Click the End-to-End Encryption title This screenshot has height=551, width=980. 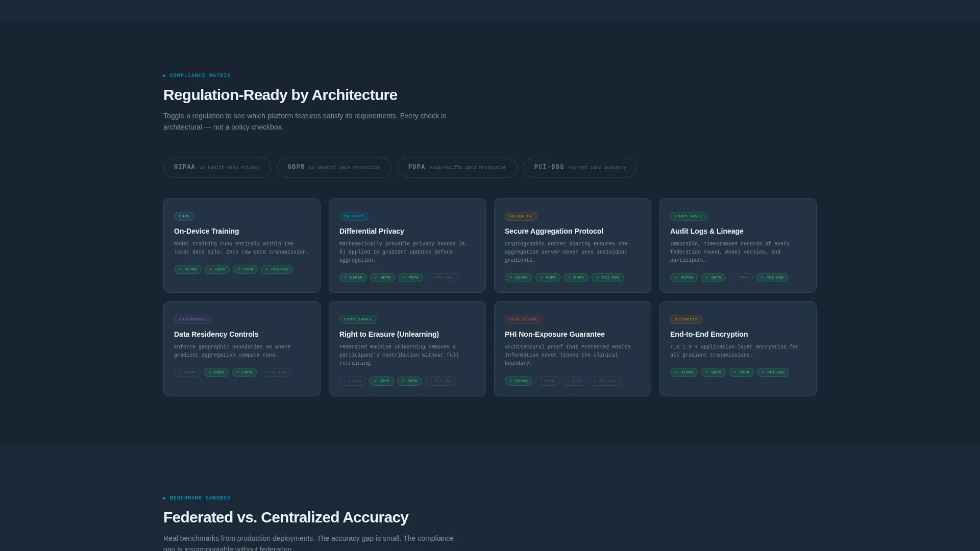708,334
